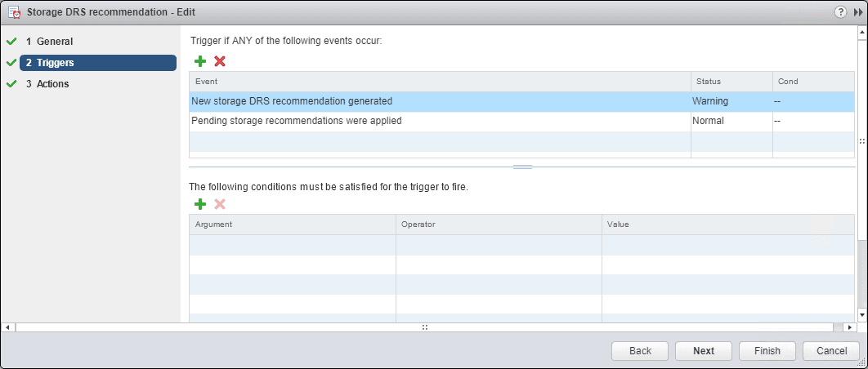Add a new trigger event with green plus

[x=200, y=61]
